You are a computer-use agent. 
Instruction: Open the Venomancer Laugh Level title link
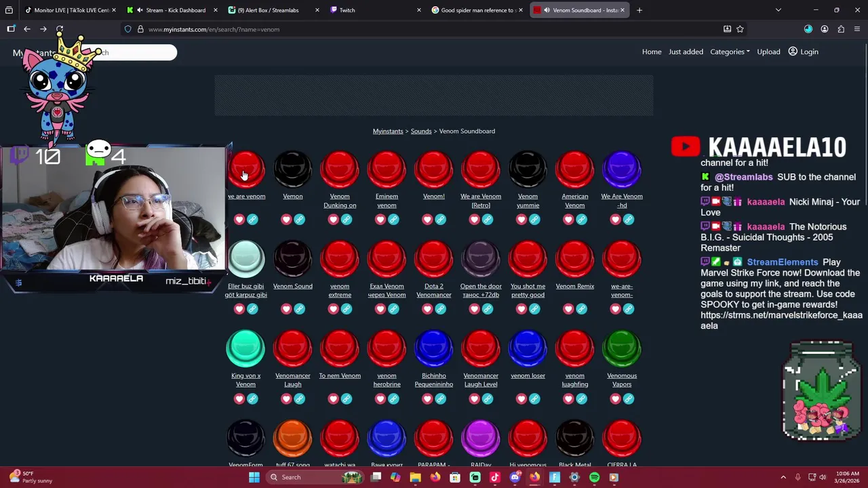click(x=481, y=380)
